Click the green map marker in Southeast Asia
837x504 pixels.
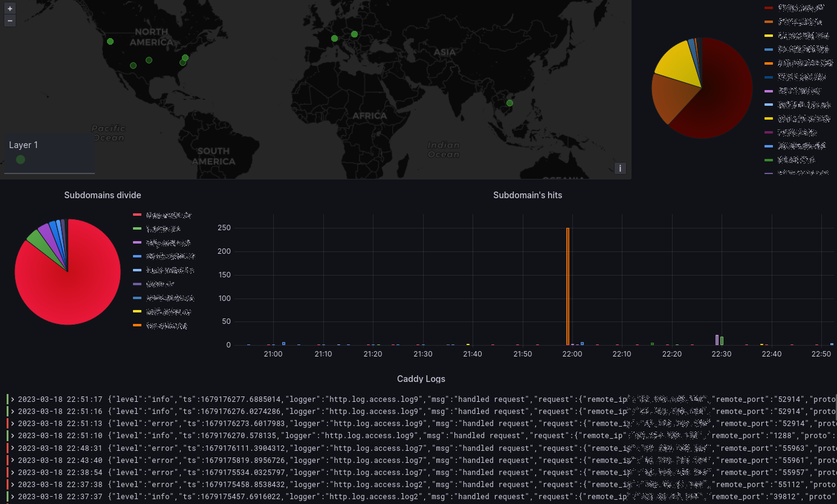coord(509,103)
